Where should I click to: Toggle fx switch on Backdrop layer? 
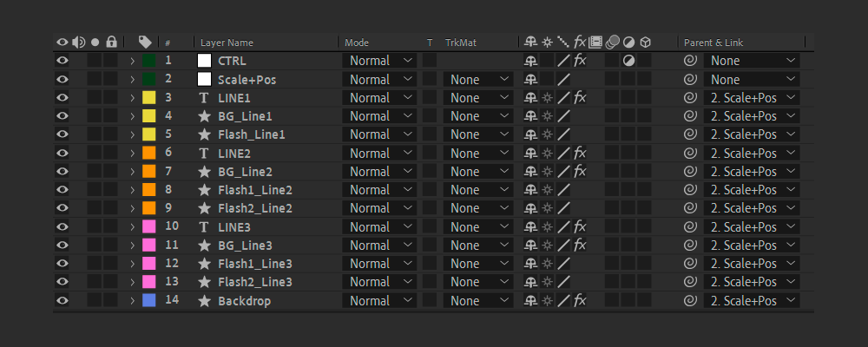(580, 301)
